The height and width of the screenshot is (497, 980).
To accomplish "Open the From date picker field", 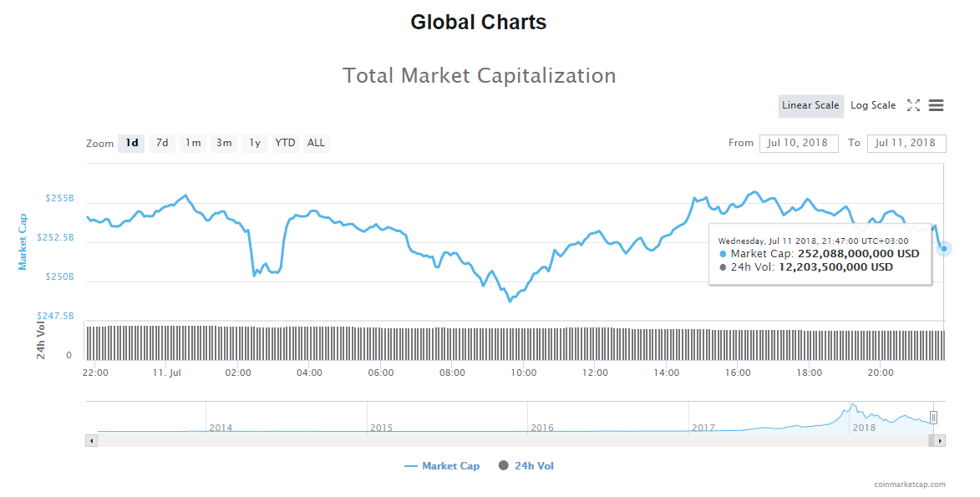I will tap(798, 143).
